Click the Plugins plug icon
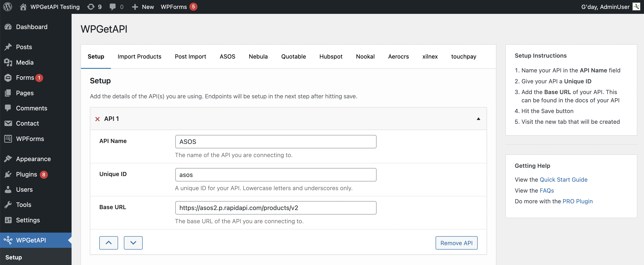This screenshot has width=644, height=265. (8, 174)
